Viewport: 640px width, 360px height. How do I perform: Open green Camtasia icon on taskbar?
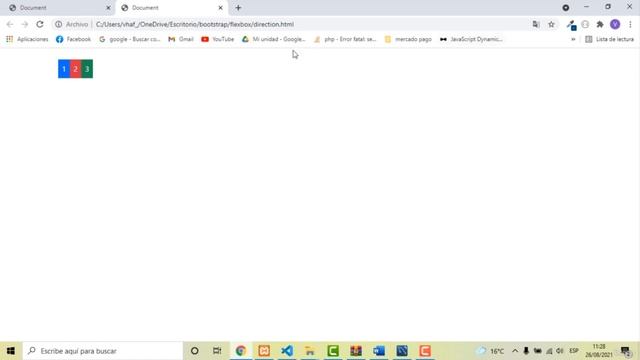click(333, 351)
